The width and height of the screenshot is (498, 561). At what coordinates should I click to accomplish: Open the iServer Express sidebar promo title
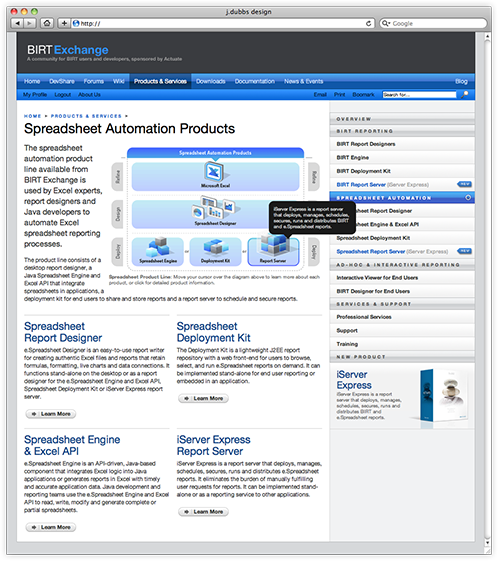(x=354, y=380)
